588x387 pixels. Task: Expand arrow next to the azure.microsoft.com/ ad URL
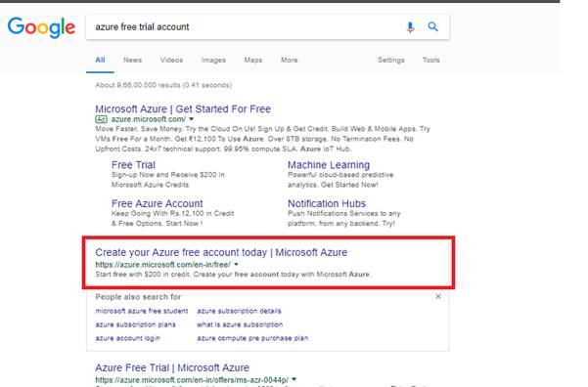click(191, 119)
